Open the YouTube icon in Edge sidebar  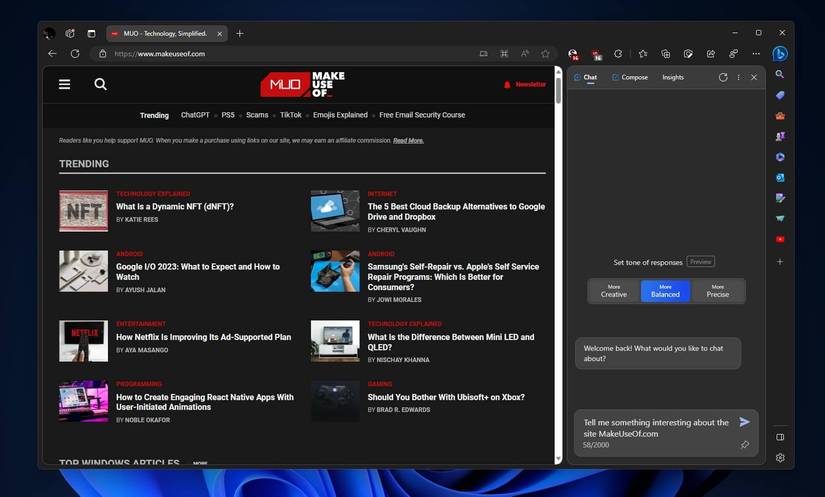coord(780,239)
